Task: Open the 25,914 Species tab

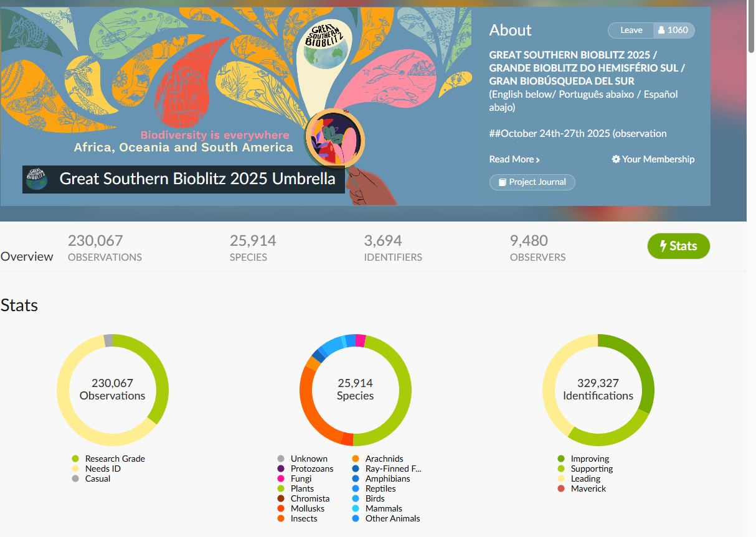Action: [x=252, y=247]
